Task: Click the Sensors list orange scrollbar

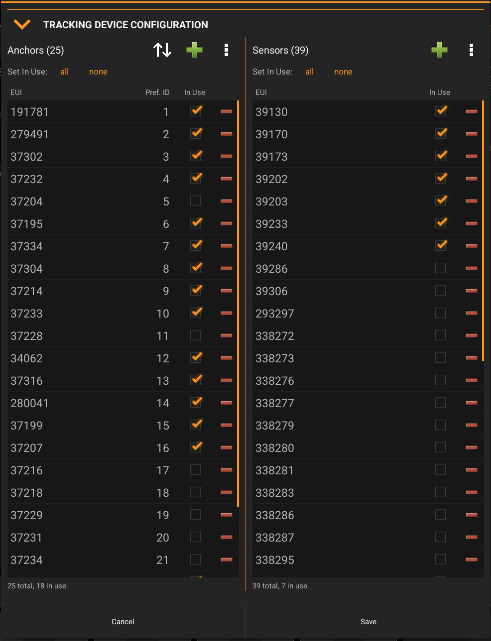Action: pyautogui.click(x=483, y=231)
